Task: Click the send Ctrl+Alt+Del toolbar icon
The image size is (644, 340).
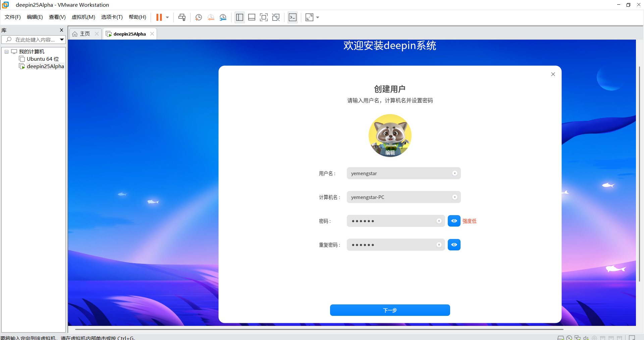Action: click(x=182, y=17)
